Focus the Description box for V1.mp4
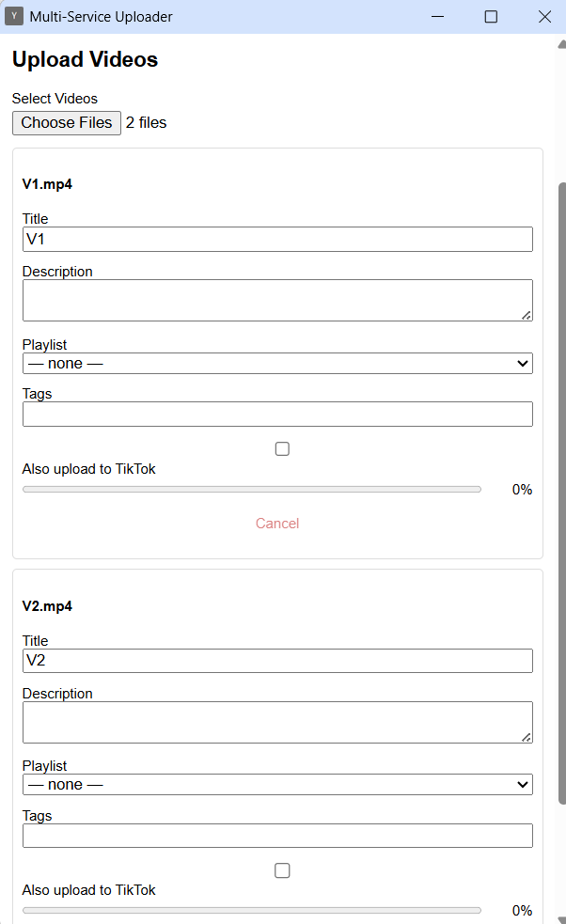Screen dimensions: 566x924 coord(277,300)
